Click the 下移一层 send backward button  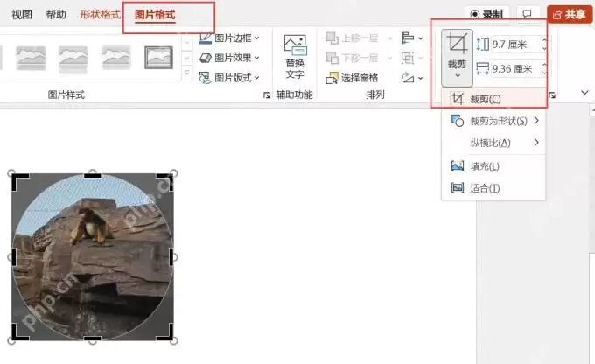pyautogui.click(x=352, y=58)
